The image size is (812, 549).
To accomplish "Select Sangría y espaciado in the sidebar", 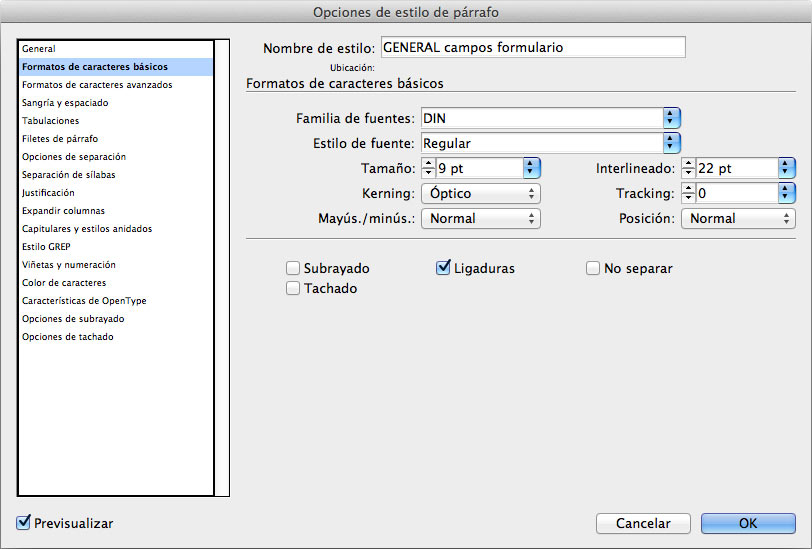I will pos(65,103).
